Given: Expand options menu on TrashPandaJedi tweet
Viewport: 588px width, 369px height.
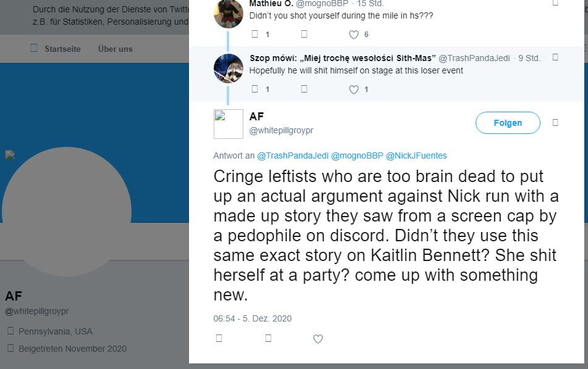Looking at the screenshot, I should [x=555, y=57].
